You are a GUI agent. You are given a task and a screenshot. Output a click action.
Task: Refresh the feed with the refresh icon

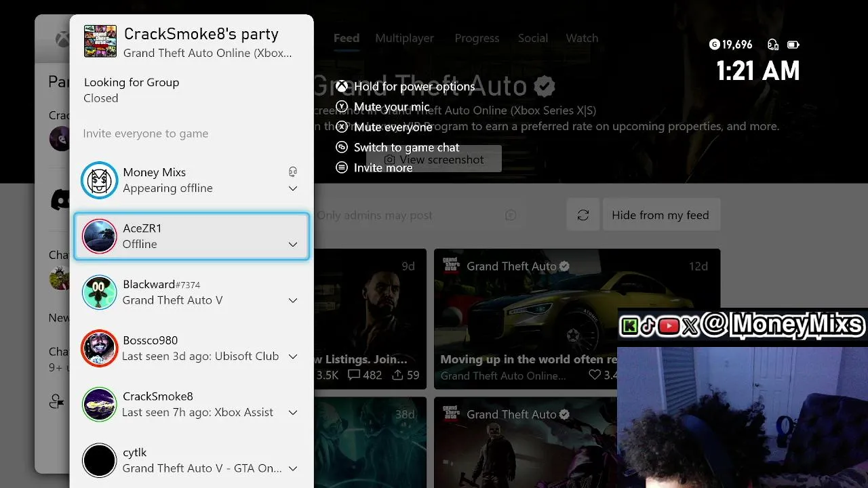583,215
